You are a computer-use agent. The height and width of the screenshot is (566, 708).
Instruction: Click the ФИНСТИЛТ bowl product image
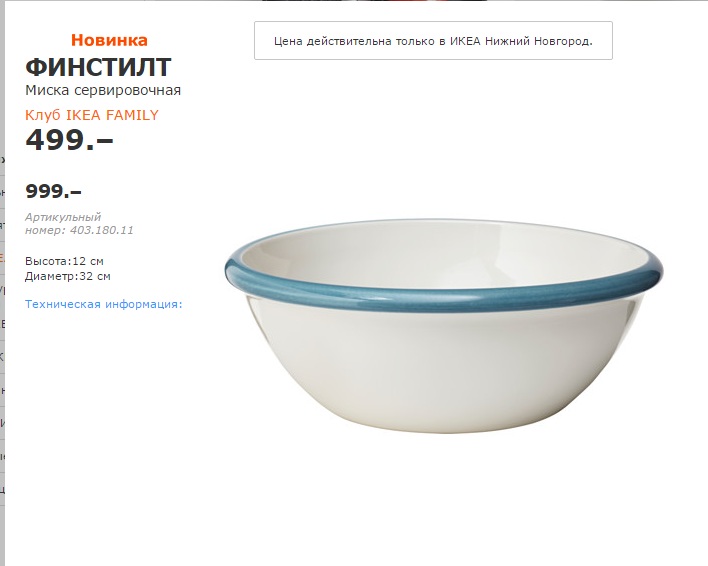click(x=444, y=326)
